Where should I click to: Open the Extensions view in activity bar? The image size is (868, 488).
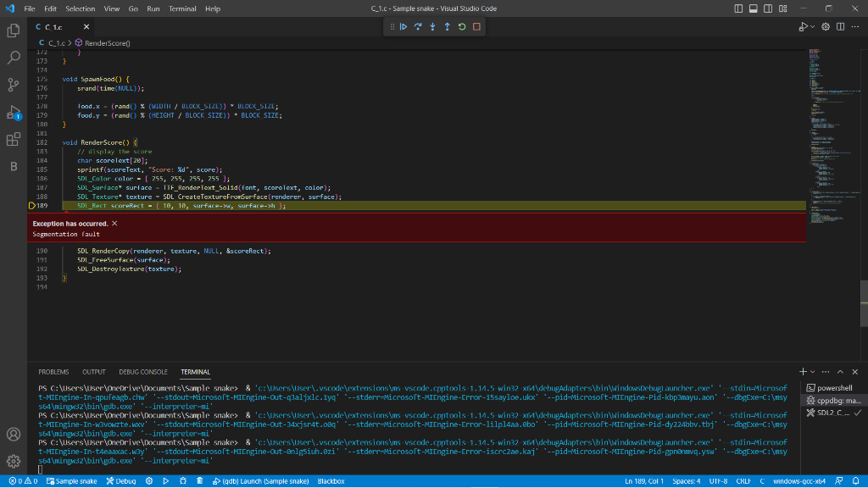pyautogui.click(x=14, y=139)
